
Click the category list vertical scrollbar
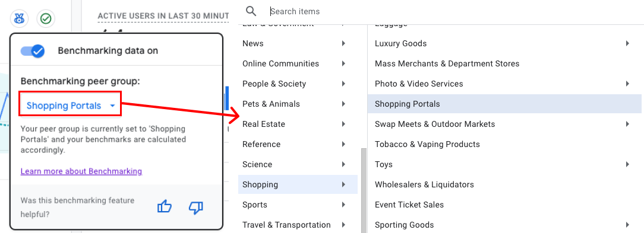(x=364, y=190)
